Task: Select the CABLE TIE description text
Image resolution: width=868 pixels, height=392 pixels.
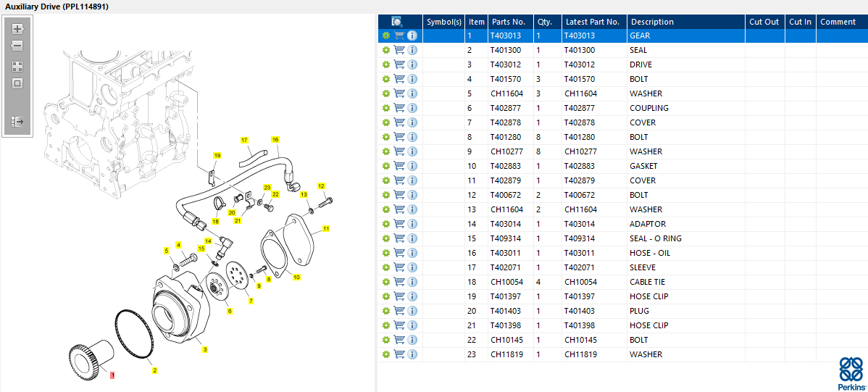Action: tap(647, 282)
